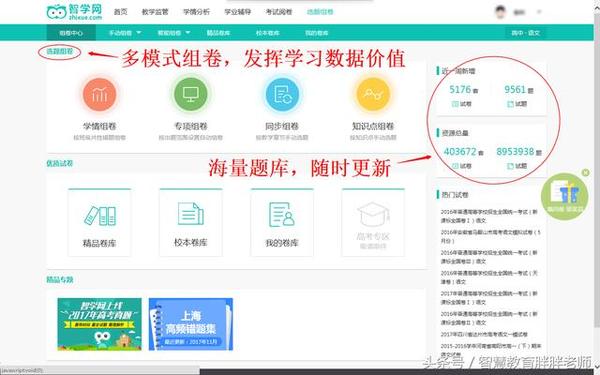Open 校本卷库 in the green navigation bar
The image size is (600, 375).
267,33
